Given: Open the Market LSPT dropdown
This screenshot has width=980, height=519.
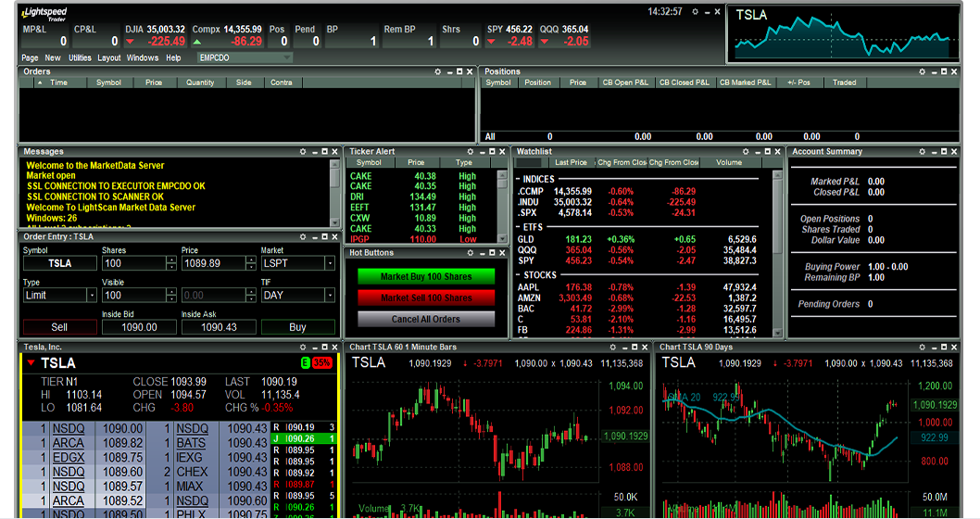Looking at the screenshot, I should [x=330, y=264].
